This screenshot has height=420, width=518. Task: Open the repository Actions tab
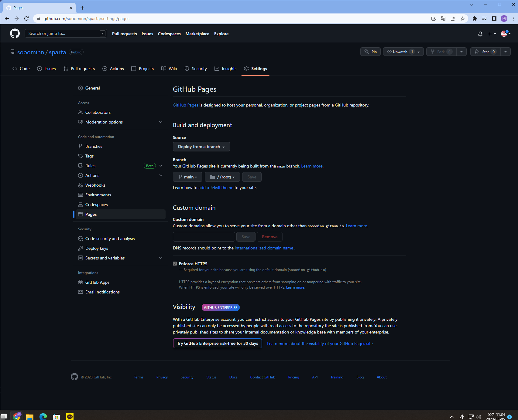(x=113, y=69)
